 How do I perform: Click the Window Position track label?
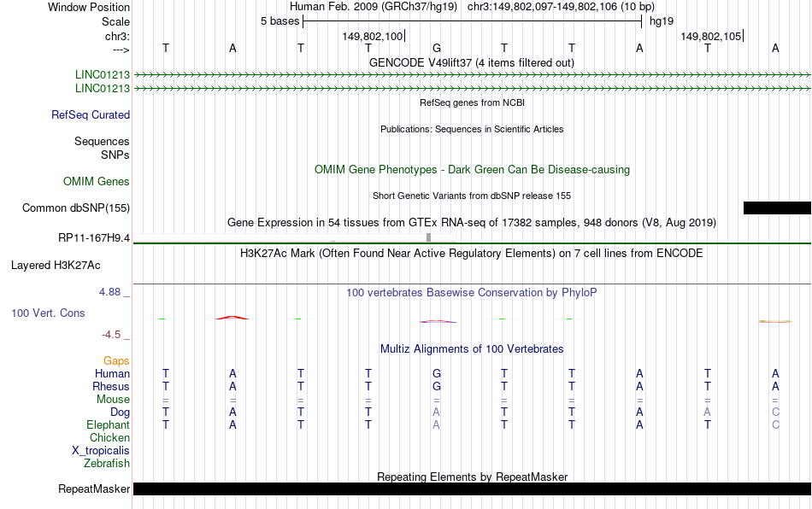pos(89,7)
